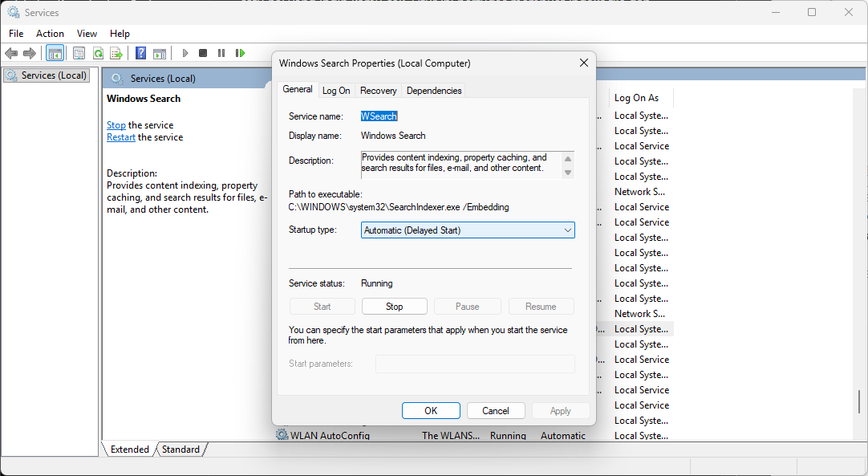Switch to the General tab
This screenshot has width=868, height=476.
coord(298,89)
